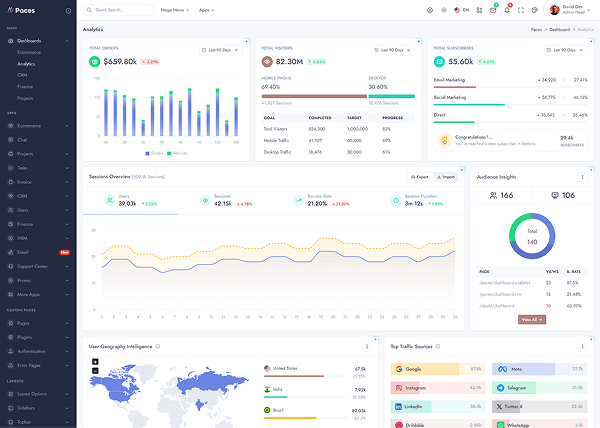Open the mail inbox icon in top bar
Viewport: 600px width, 428px height.
[x=493, y=10]
